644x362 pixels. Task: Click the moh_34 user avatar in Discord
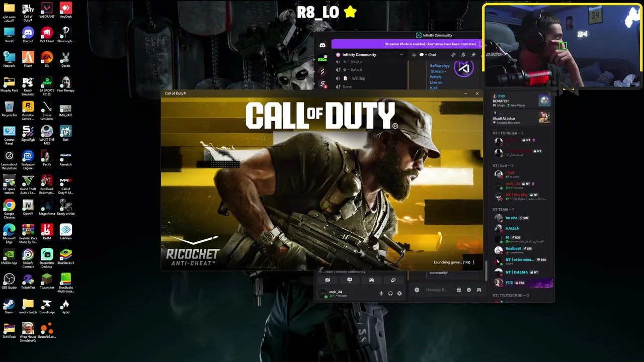323,293
